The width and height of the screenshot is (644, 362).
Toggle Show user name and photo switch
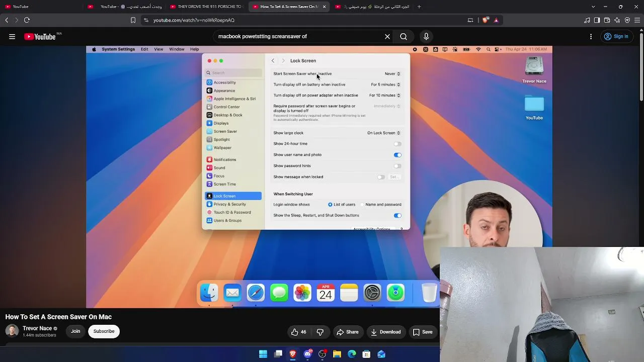click(397, 155)
